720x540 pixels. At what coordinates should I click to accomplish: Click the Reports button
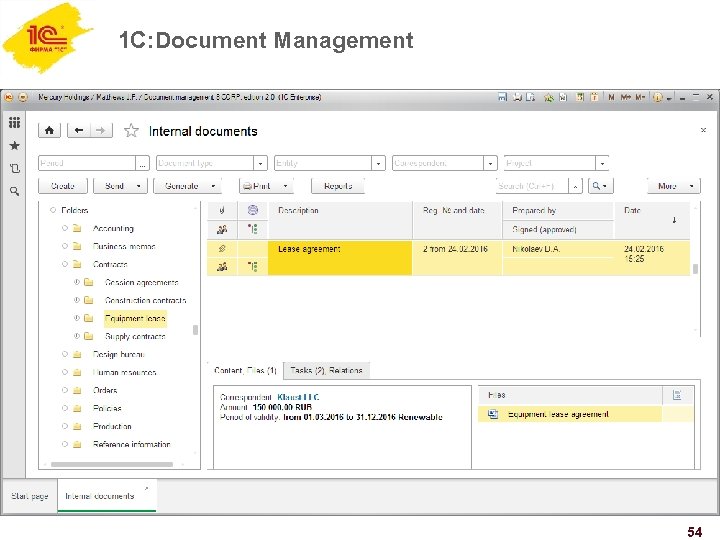point(338,186)
